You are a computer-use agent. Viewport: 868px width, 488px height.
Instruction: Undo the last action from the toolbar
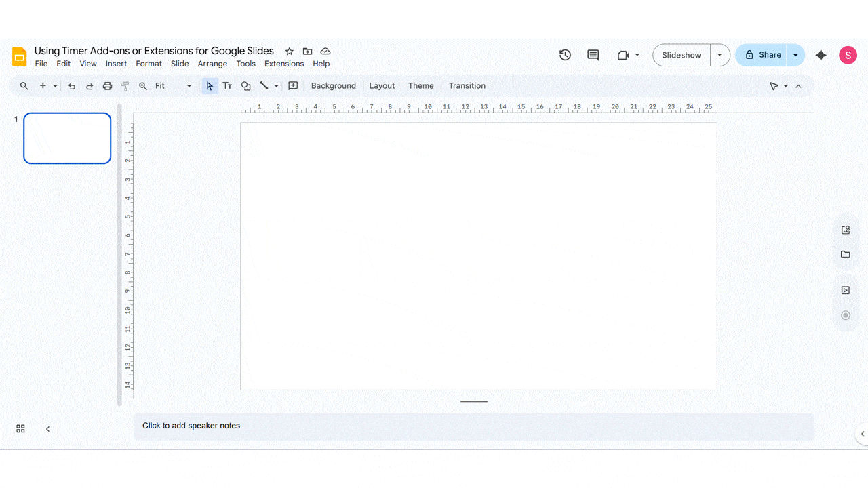click(71, 86)
